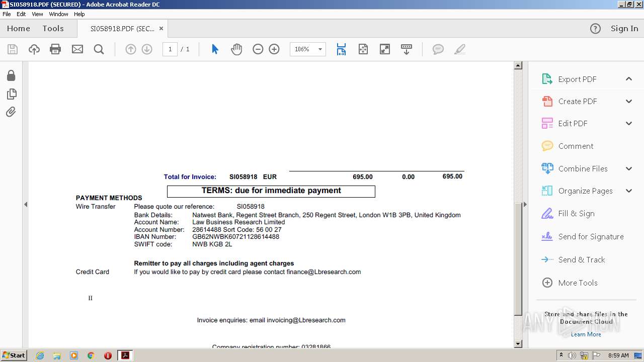This screenshot has width=644, height=362.
Task: Print the document with printer icon
Action: pyautogui.click(x=55, y=49)
